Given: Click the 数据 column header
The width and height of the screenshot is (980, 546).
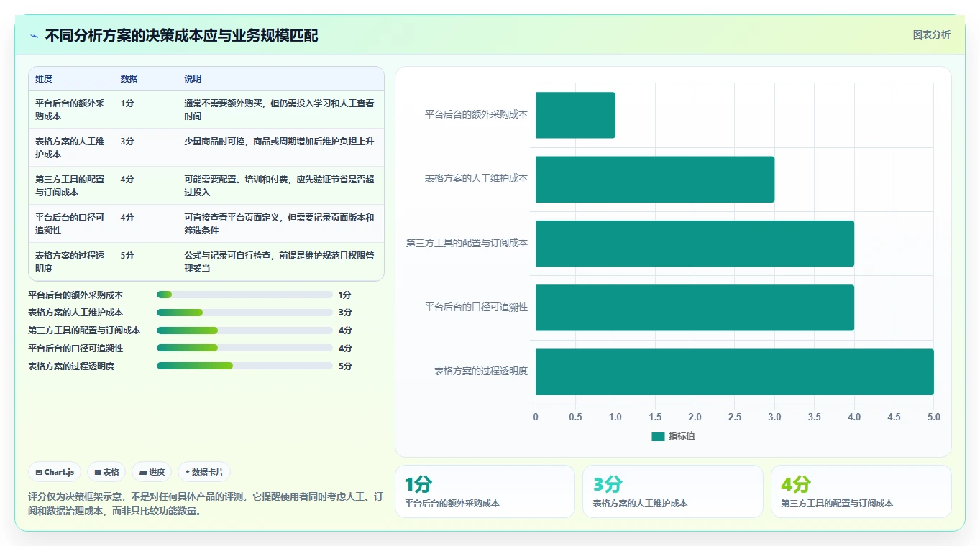Looking at the screenshot, I should (x=129, y=79).
